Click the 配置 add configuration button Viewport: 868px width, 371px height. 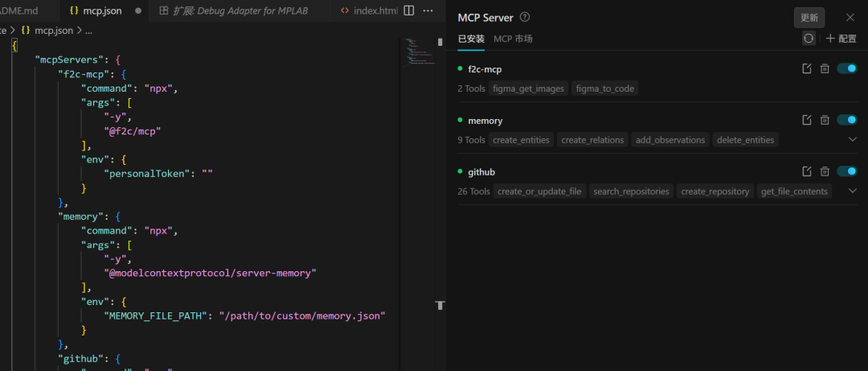pos(841,39)
